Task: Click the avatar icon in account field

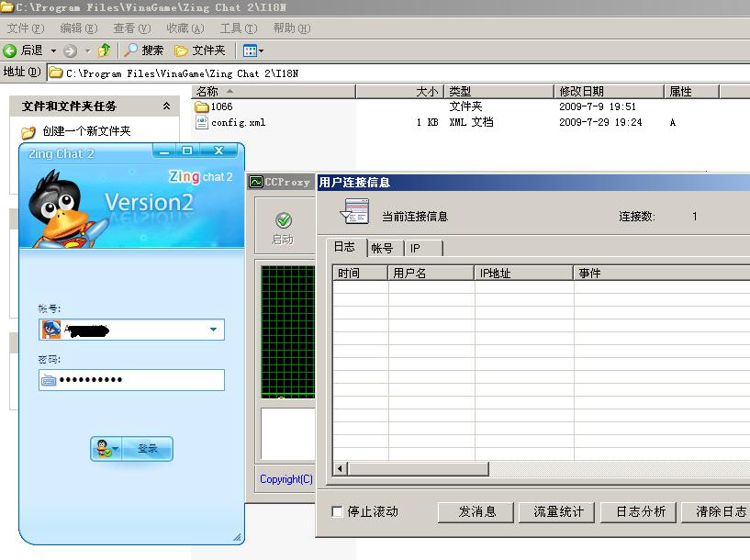Action: pos(51,330)
